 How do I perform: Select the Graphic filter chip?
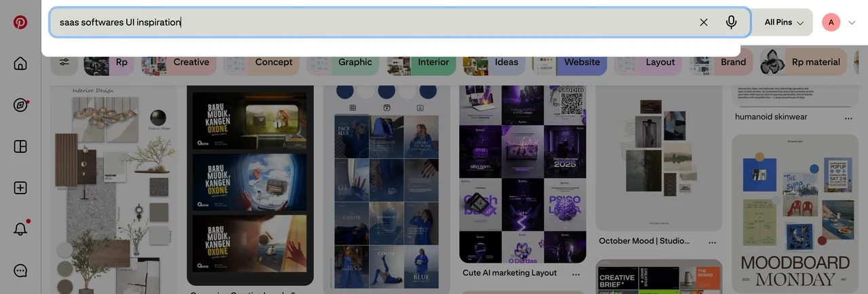tap(342, 62)
